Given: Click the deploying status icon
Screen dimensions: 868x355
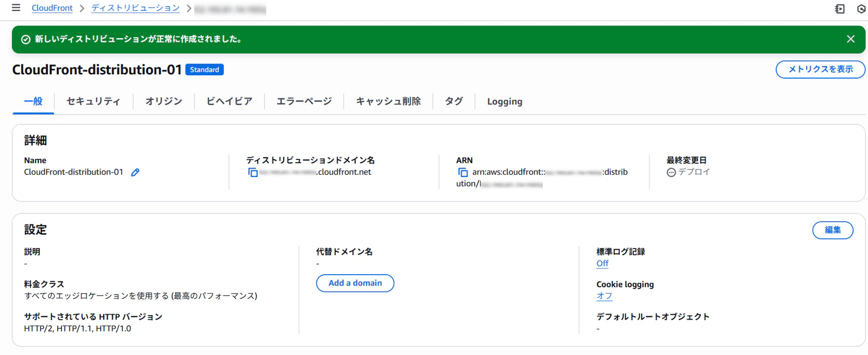Looking at the screenshot, I should [671, 172].
